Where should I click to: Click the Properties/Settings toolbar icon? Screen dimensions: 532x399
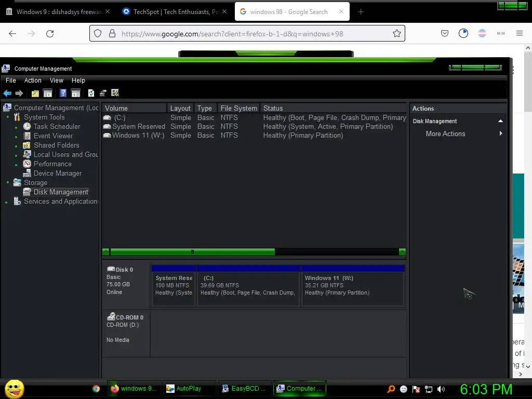click(x=103, y=93)
